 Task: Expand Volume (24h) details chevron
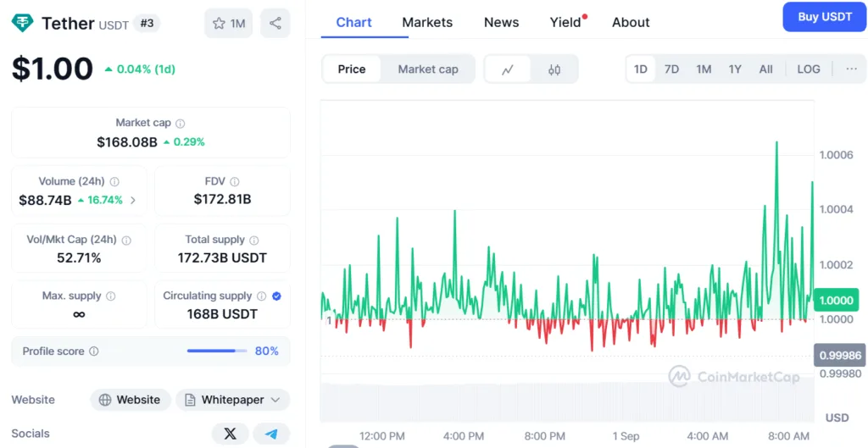pos(133,200)
